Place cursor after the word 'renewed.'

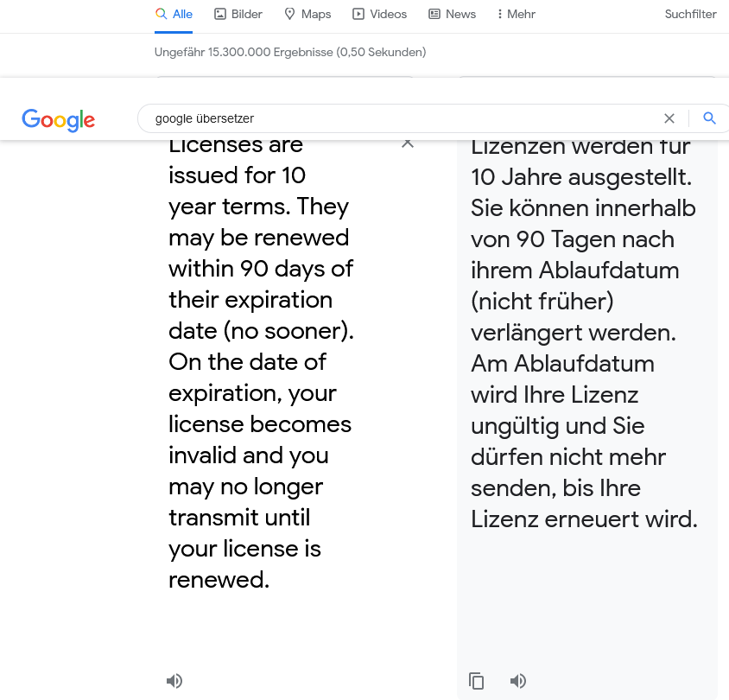click(x=270, y=580)
